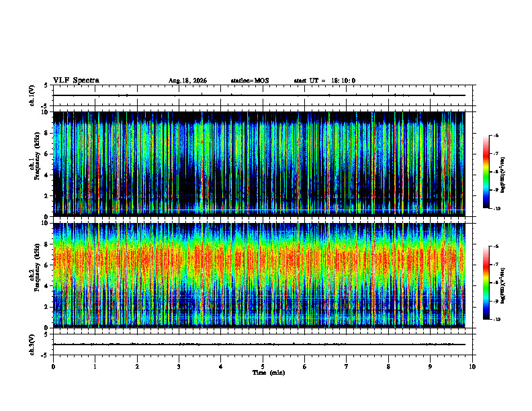The width and height of the screenshot is (532, 411).
Task: Select the start UT 18:10:0 text
Action: 324,81
